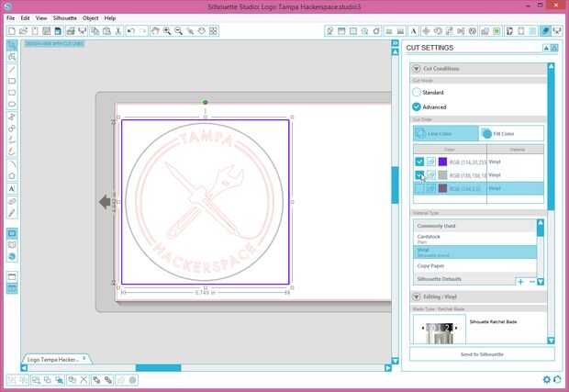Select the Standard cut mode radio button
The image size is (569, 392).
point(417,92)
